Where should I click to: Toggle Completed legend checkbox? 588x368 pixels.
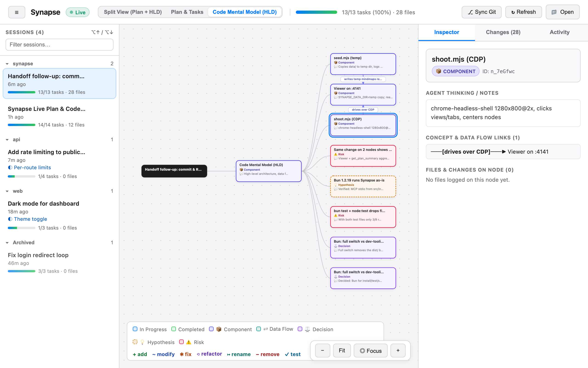click(x=174, y=329)
